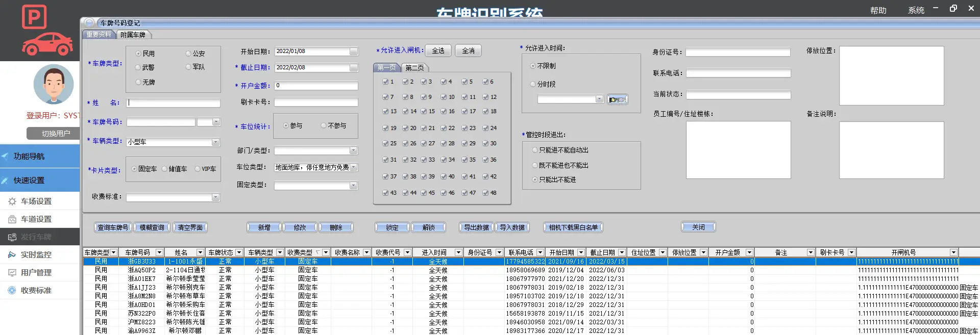Click the red parking car logo
Viewport: 980px width, 335px height.
47,30
